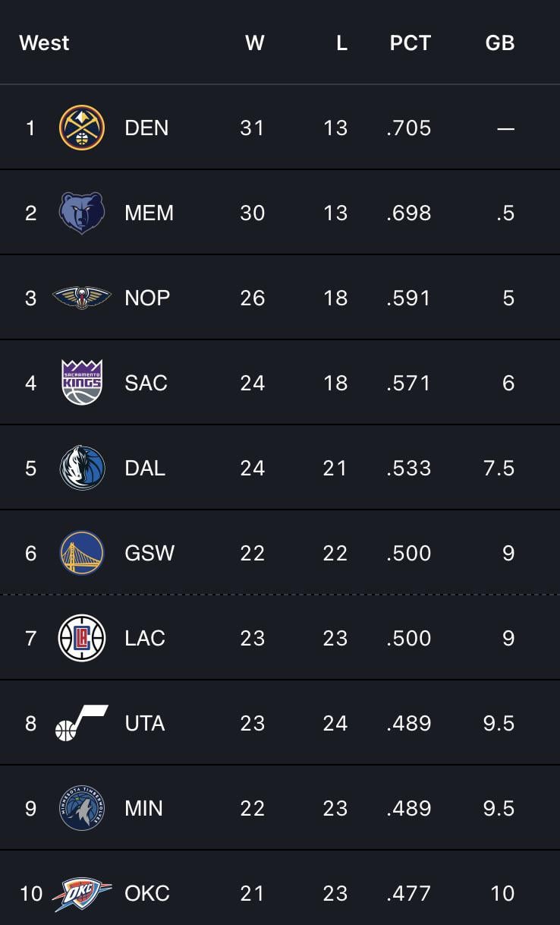Screen dimensions: 560x925
Task: Tap the Oklahoma City Thunder logo
Action: [x=82, y=893]
